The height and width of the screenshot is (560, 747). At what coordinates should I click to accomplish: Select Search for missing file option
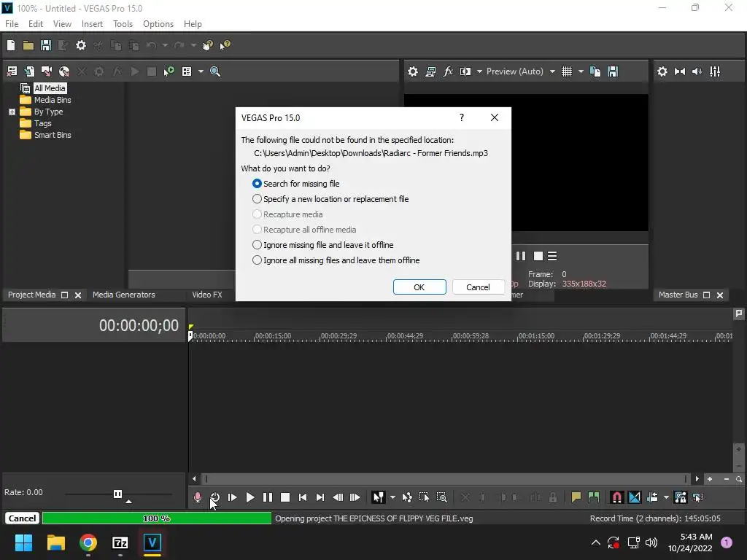tap(296, 184)
